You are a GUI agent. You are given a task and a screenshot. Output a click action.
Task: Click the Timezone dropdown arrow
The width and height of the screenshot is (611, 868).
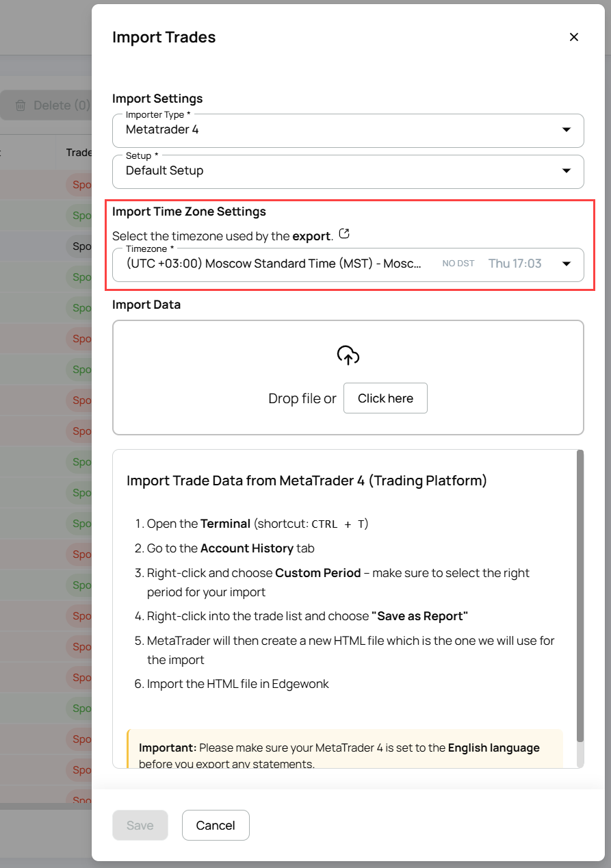coord(567,264)
